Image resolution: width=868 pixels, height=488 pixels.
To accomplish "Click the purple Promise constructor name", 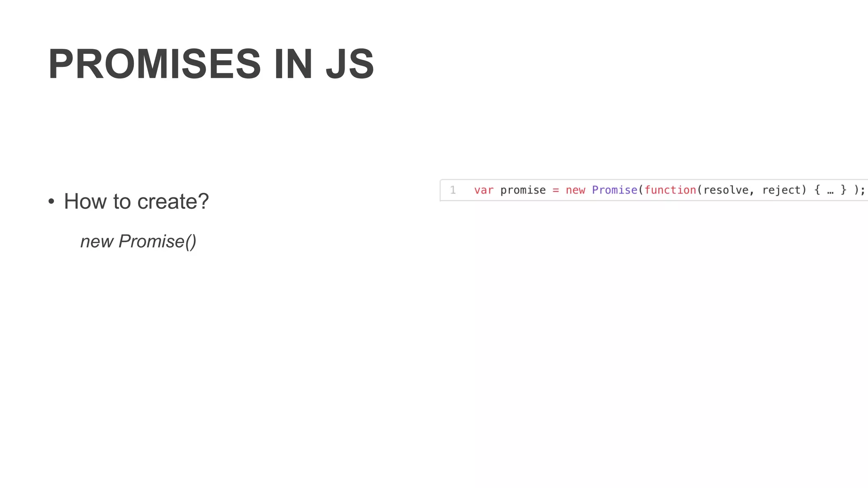I will click(x=615, y=190).
